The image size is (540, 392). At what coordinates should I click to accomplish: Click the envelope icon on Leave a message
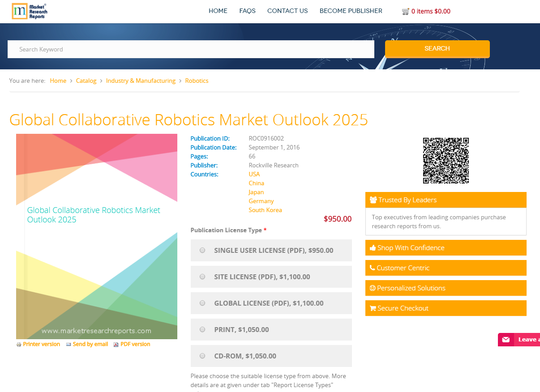[506, 339]
